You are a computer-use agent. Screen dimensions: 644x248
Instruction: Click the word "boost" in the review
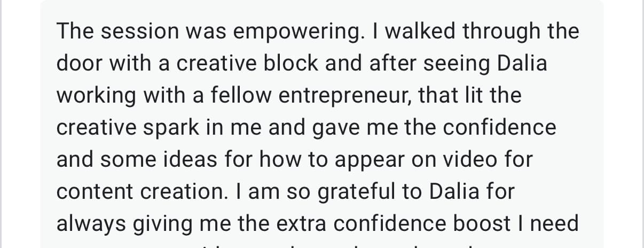[479, 224]
